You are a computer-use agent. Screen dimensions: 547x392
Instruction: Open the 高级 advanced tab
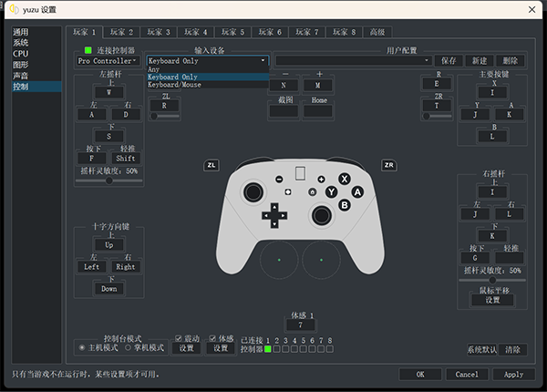click(x=377, y=32)
